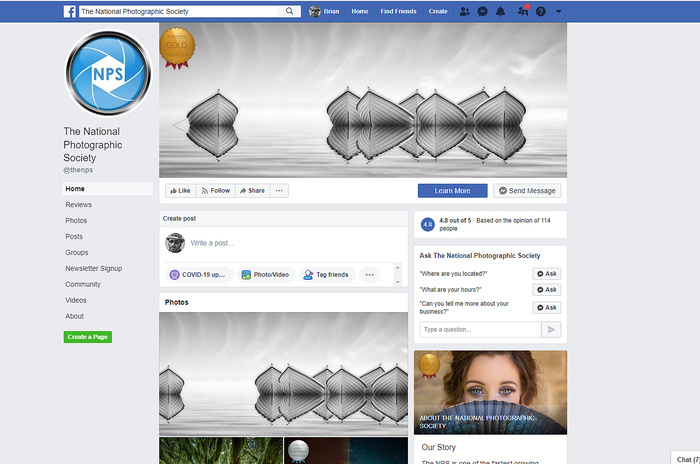Click "4.8 out of 5" rating text

pos(455,220)
